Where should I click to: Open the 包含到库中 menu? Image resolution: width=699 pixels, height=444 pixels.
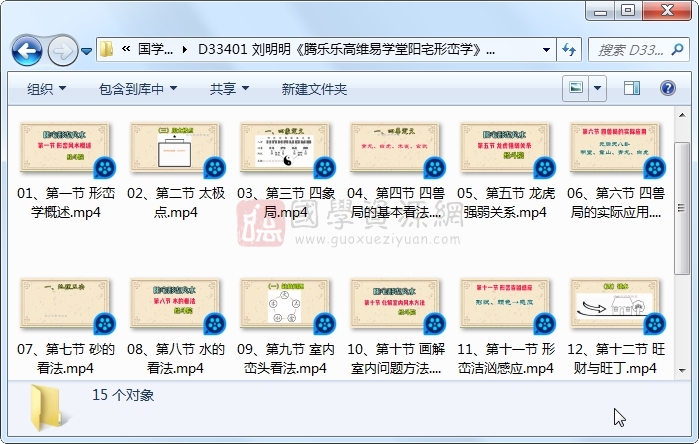click(x=138, y=89)
